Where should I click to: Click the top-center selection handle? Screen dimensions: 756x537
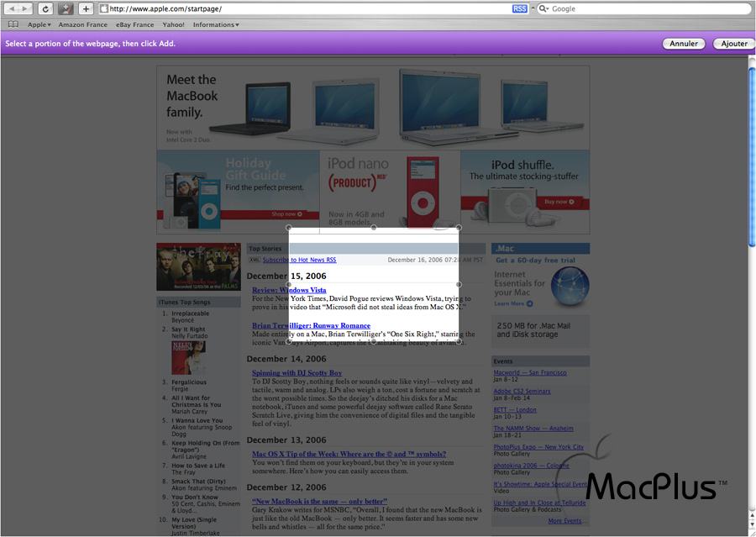(x=374, y=228)
